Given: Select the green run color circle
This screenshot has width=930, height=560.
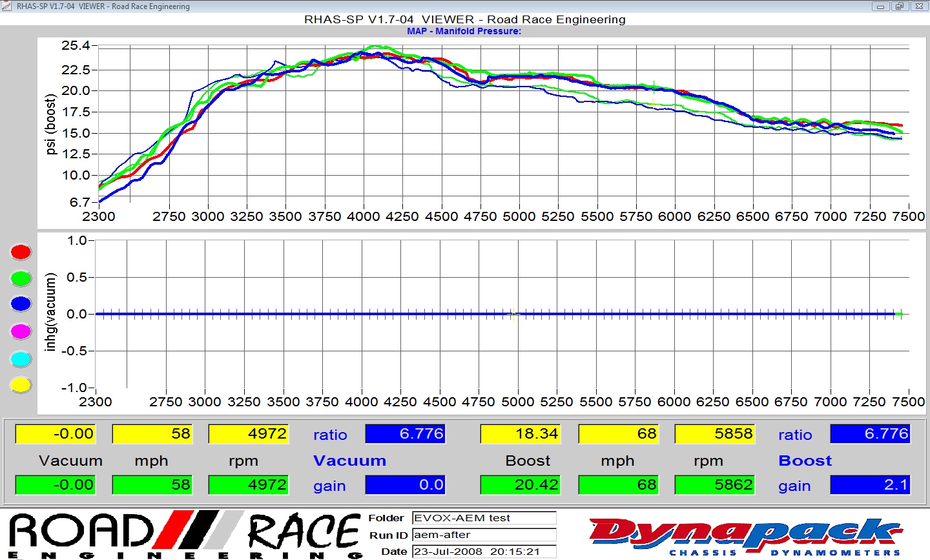Looking at the screenshot, I should [21, 278].
